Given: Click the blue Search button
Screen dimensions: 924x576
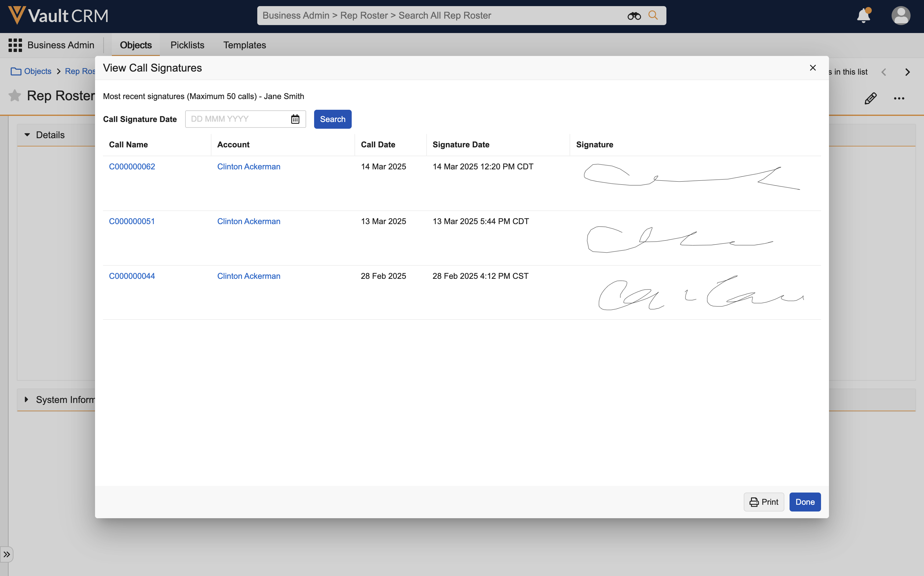Looking at the screenshot, I should click(x=332, y=119).
